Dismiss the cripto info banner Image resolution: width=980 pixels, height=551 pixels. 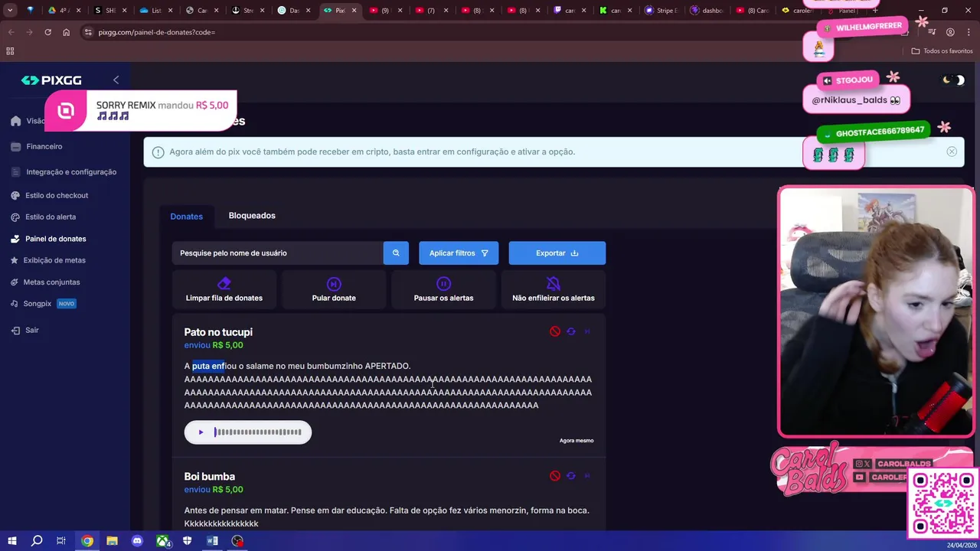coord(952,152)
